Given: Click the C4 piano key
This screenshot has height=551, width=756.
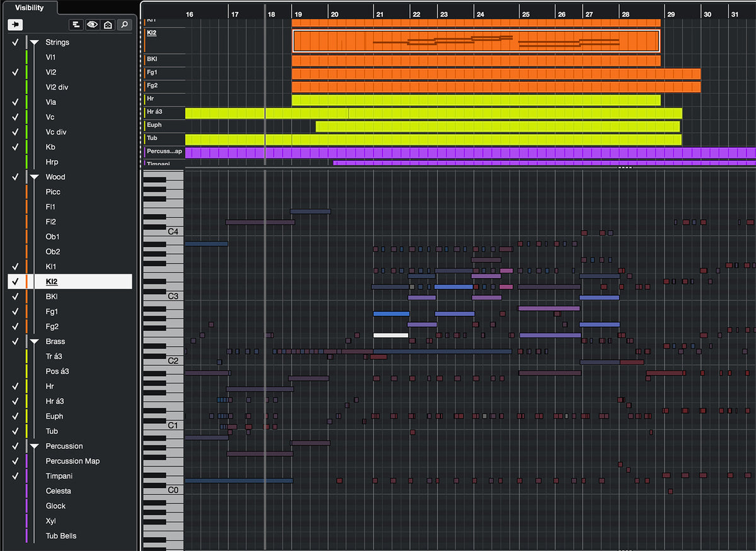Looking at the screenshot, I should pyautogui.click(x=164, y=232).
